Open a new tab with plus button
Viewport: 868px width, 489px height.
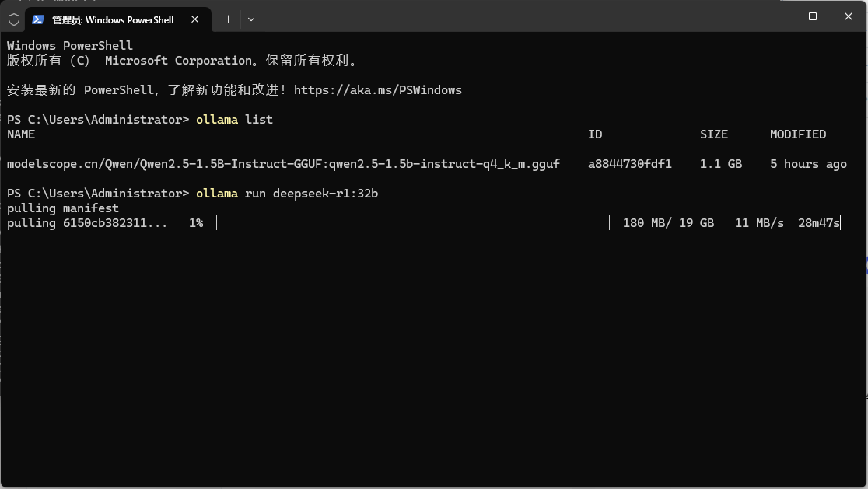point(228,19)
